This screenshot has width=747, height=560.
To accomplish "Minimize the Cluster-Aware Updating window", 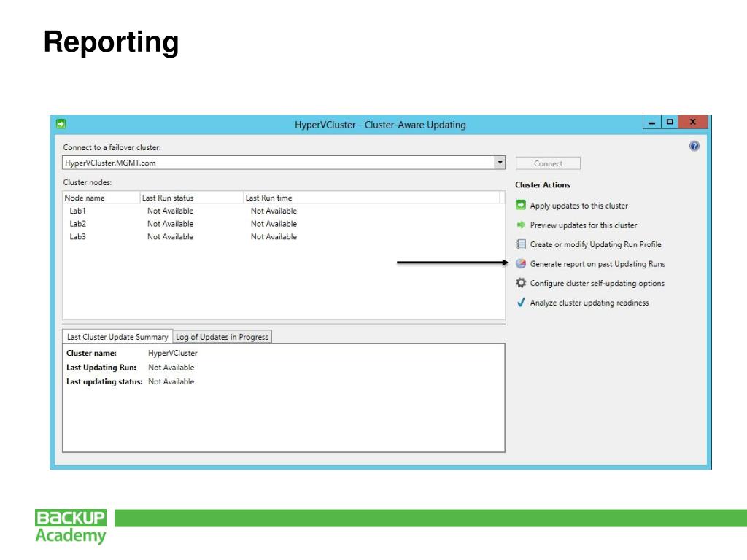I will pyautogui.click(x=651, y=122).
